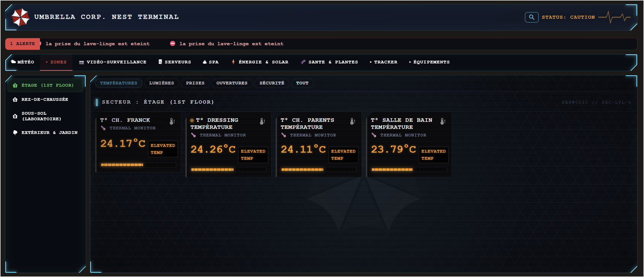644x277 pixels.
Task: Click the Spa icon in navigation
Action: 205,62
